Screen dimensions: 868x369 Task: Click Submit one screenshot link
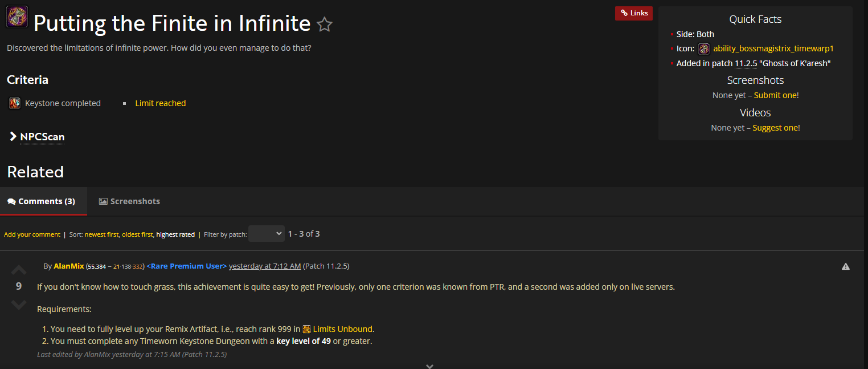coord(775,95)
